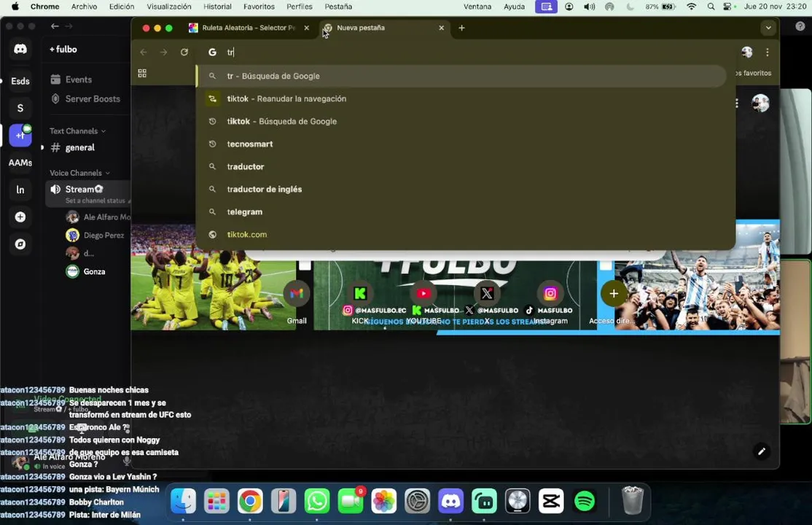Viewport: 812px width, 525px height.
Task: Select the AAMs server in Discord
Action: [20, 163]
